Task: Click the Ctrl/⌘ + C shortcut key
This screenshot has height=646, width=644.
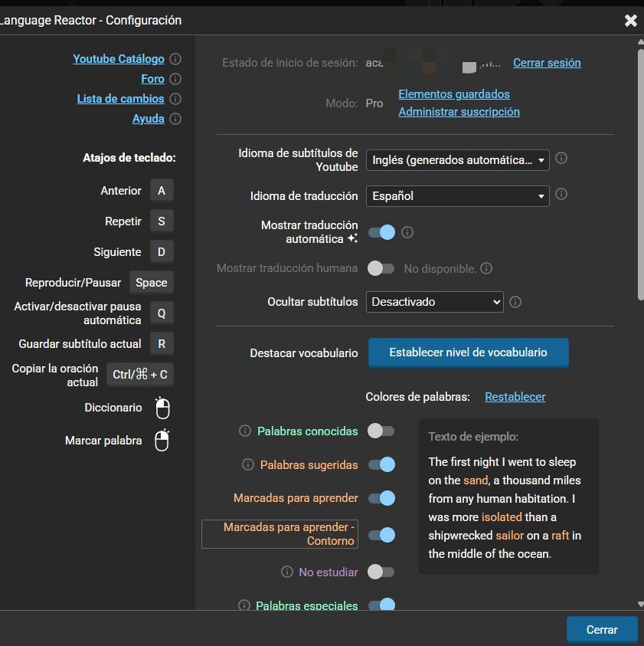Action: [x=139, y=375]
